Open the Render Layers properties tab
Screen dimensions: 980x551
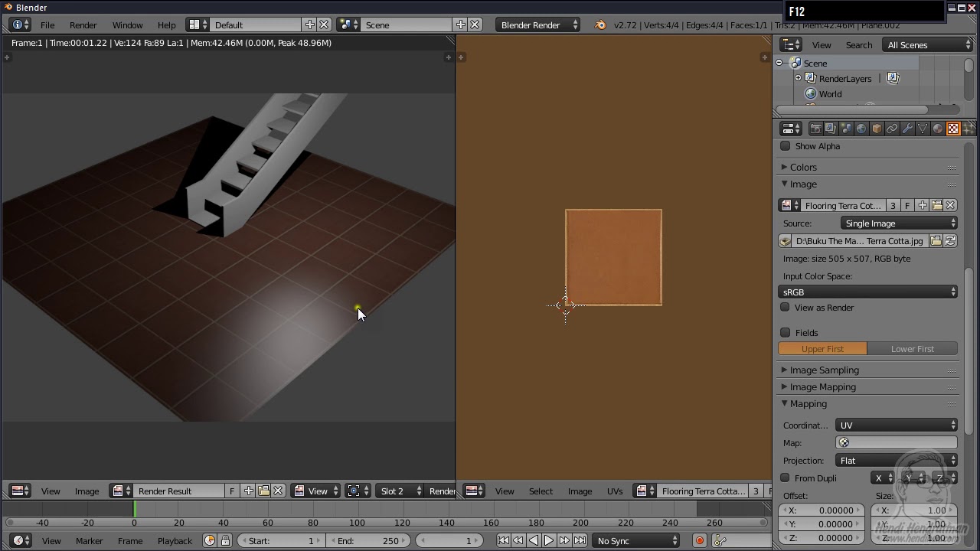[831, 129]
